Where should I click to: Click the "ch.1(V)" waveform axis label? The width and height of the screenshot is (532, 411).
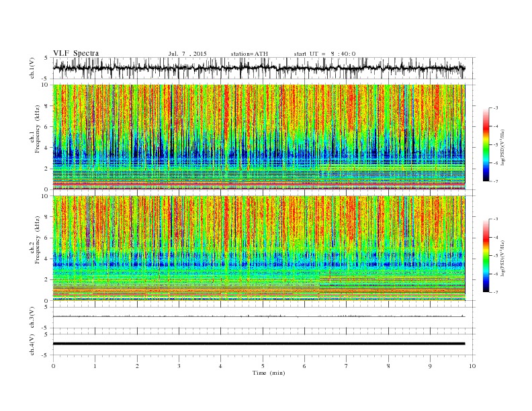point(32,68)
